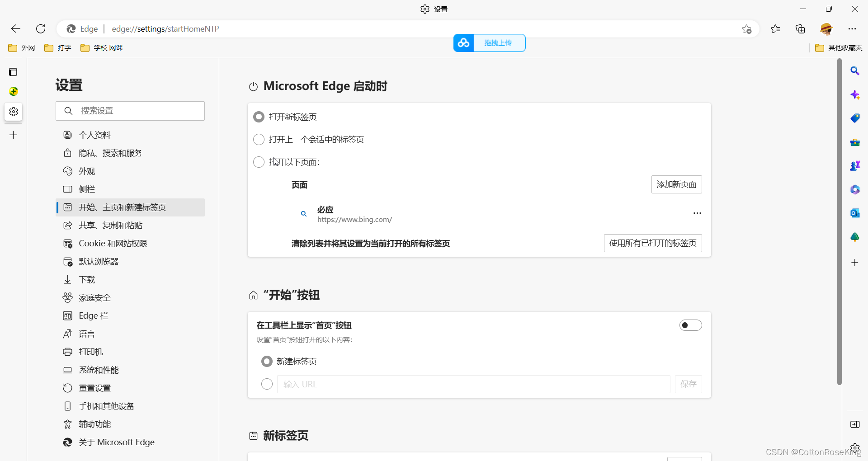The image size is (868, 461).
Task: Click the 输入 URL text field
Action: tap(473, 384)
